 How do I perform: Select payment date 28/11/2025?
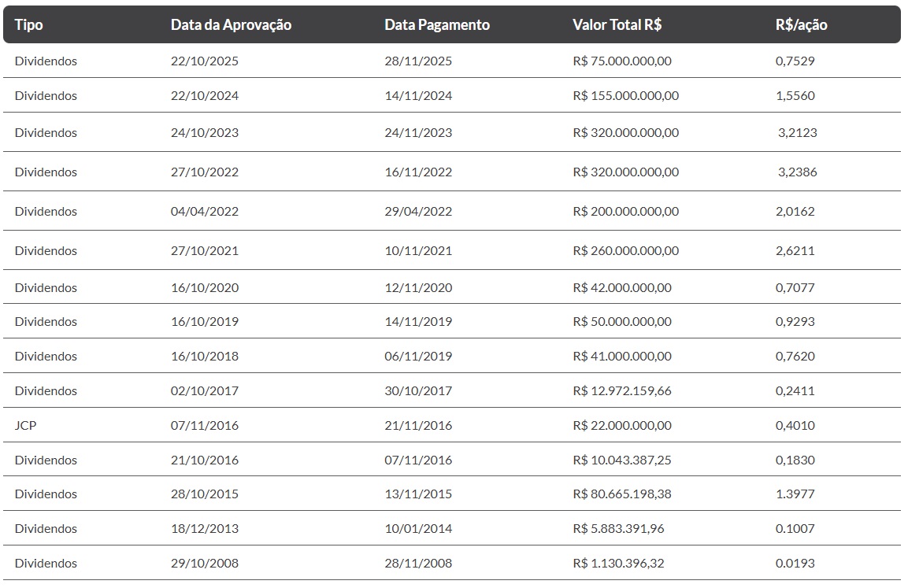click(418, 61)
